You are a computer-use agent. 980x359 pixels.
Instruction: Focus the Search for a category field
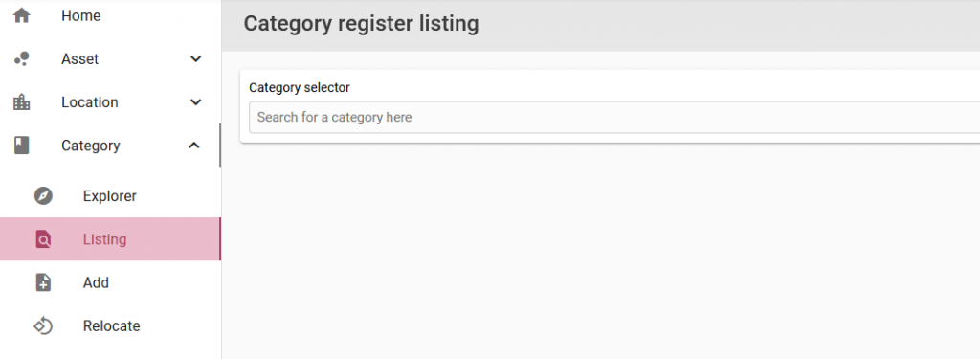pyautogui.click(x=614, y=118)
